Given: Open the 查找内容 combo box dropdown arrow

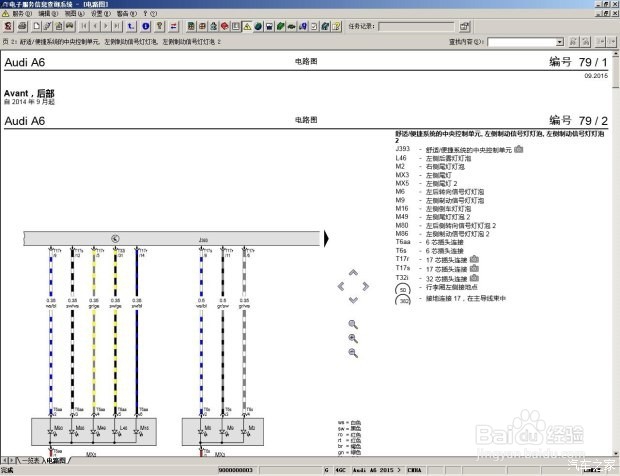Looking at the screenshot, I should pyautogui.click(x=560, y=42).
